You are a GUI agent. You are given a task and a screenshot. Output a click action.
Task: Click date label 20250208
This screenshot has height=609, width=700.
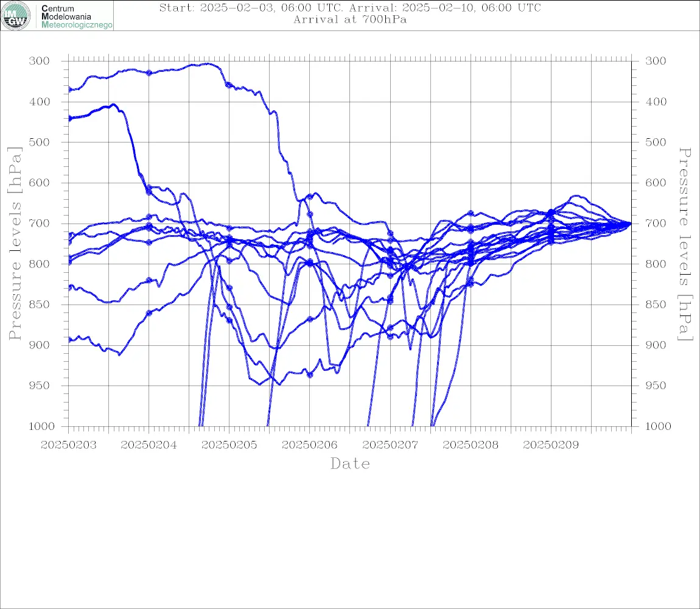[x=471, y=445]
